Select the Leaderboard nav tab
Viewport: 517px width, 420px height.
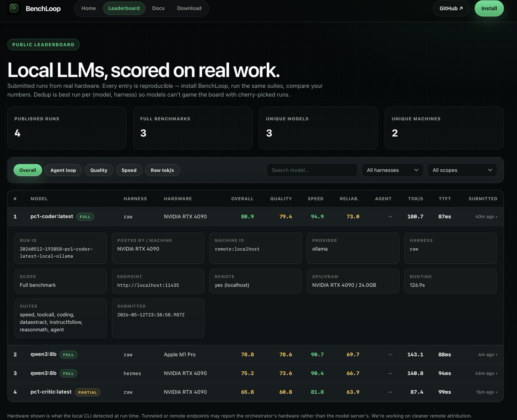pos(124,8)
